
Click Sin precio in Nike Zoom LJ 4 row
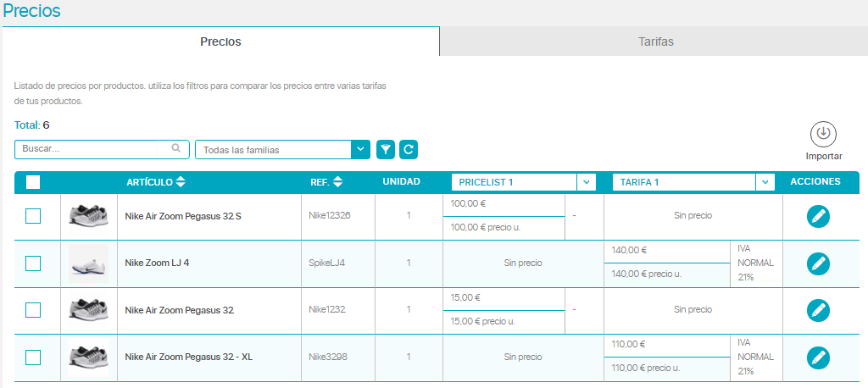coord(523,263)
